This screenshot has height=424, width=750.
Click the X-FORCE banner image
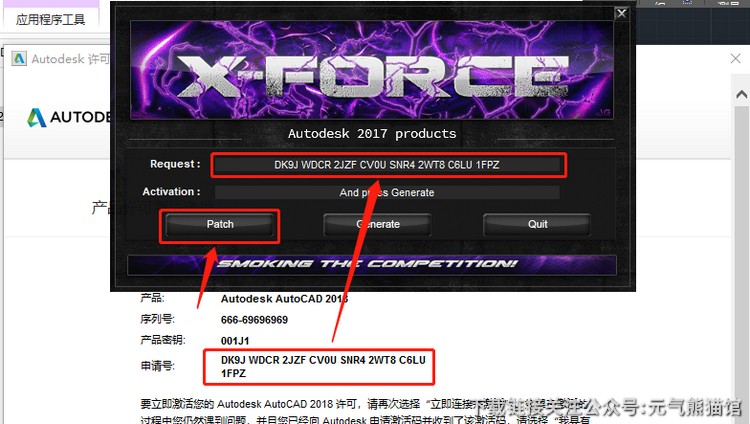(x=372, y=70)
